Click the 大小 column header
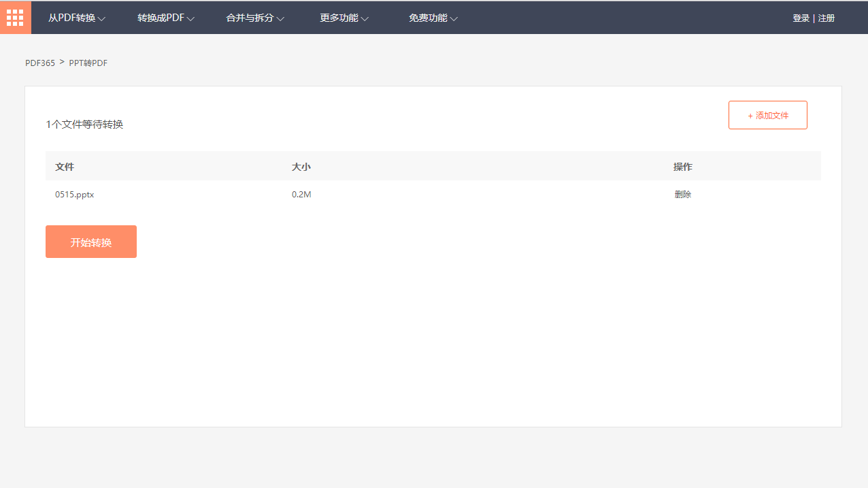This screenshot has width=868, height=488. coord(301,167)
